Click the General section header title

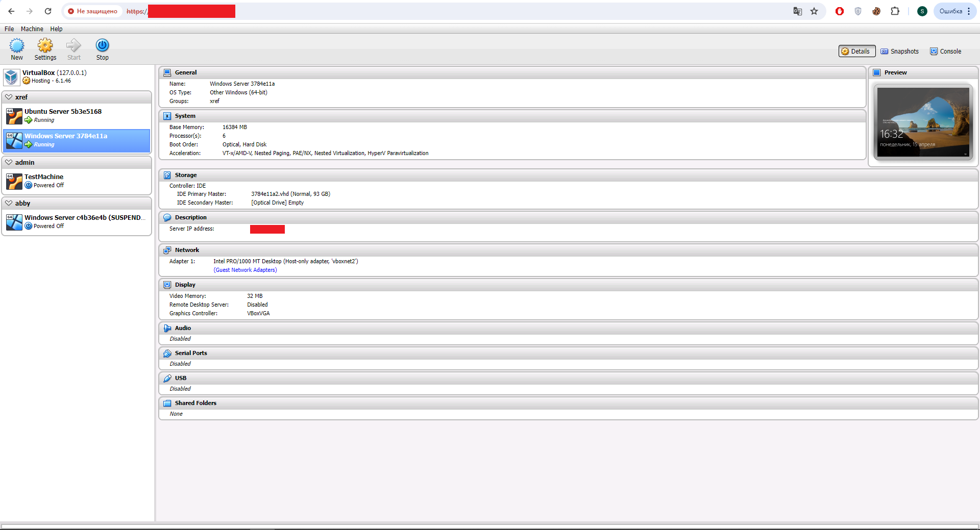186,72
